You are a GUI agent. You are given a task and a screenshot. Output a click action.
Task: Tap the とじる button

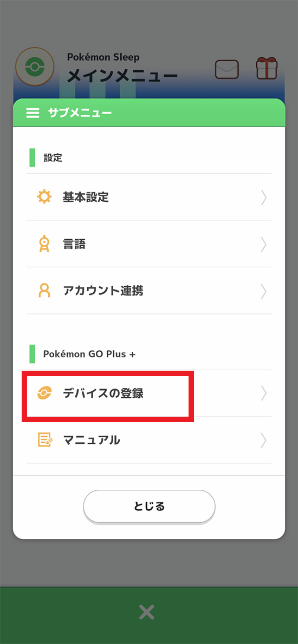point(149,507)
